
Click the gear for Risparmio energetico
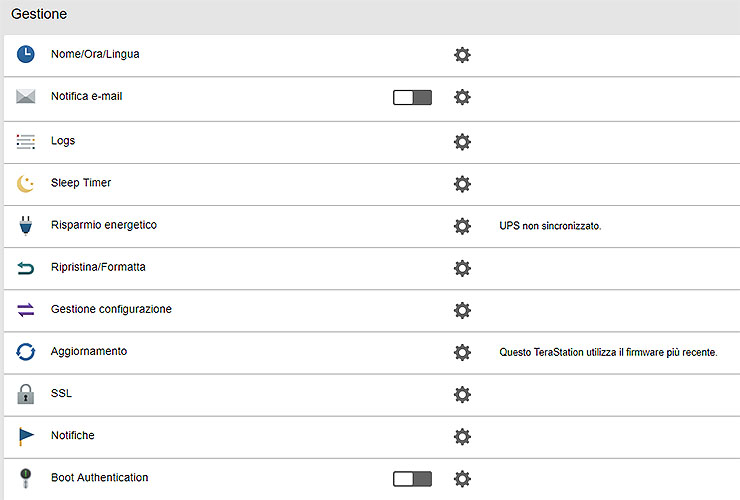tap(462, 226)
